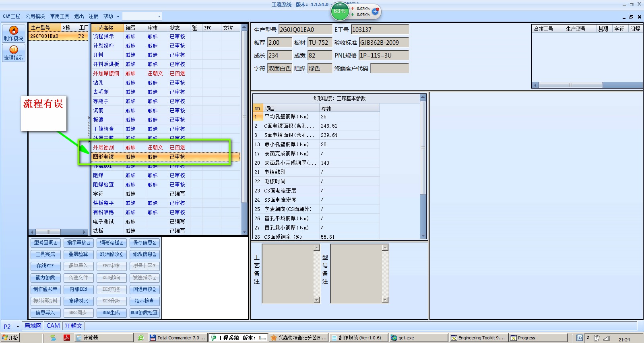Click the 能力参数 button
This screenshot has height=343, width=644.
click(x=45, y=278)
